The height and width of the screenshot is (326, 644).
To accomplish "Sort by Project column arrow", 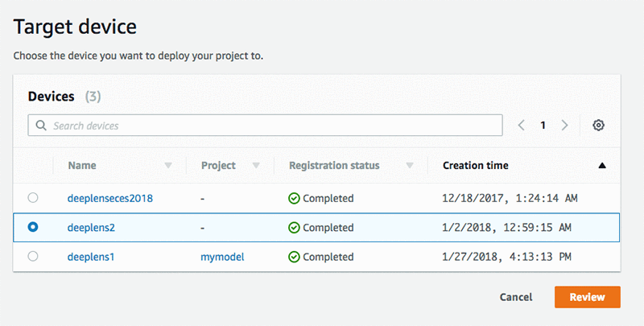I will [256, 166].
